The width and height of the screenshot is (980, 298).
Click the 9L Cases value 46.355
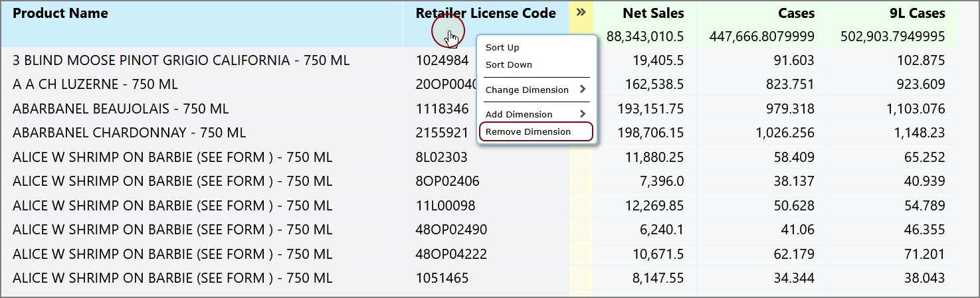point(924,230)
